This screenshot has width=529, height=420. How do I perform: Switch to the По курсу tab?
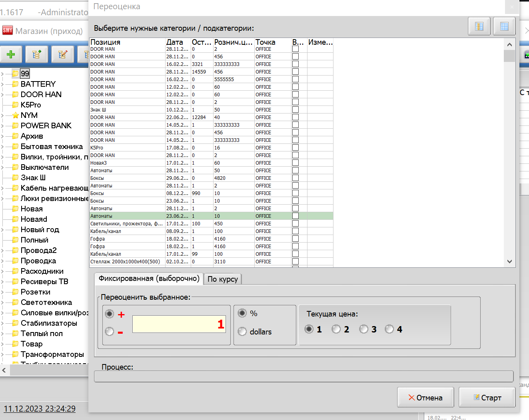[x=223, y=279]
